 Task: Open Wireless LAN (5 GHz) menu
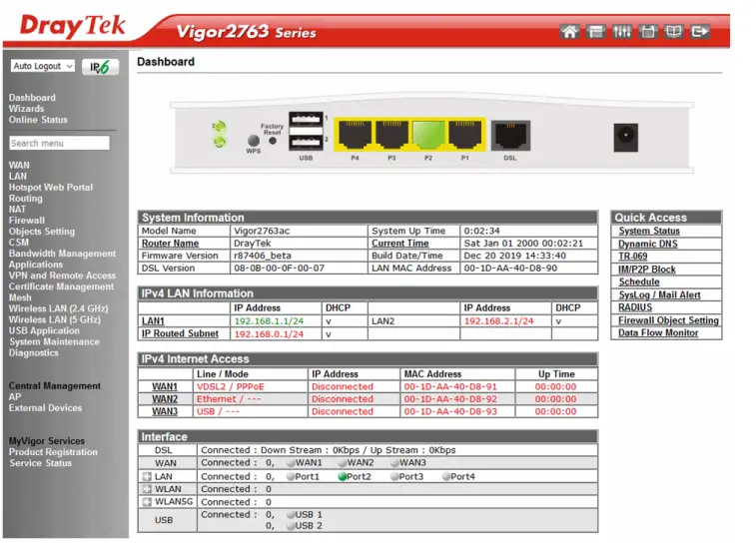pyautogui.click(x=55, y=319)
